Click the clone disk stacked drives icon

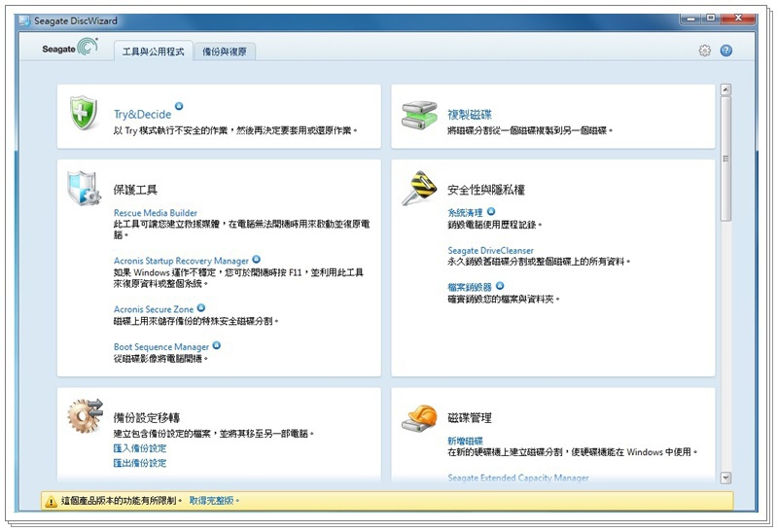click(419, 115)
